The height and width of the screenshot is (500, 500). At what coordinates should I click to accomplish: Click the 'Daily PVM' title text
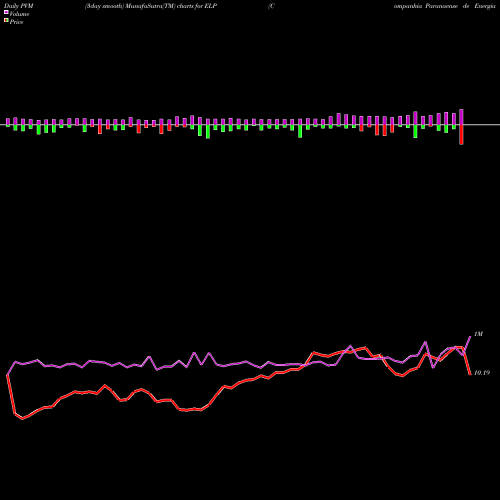19,6
